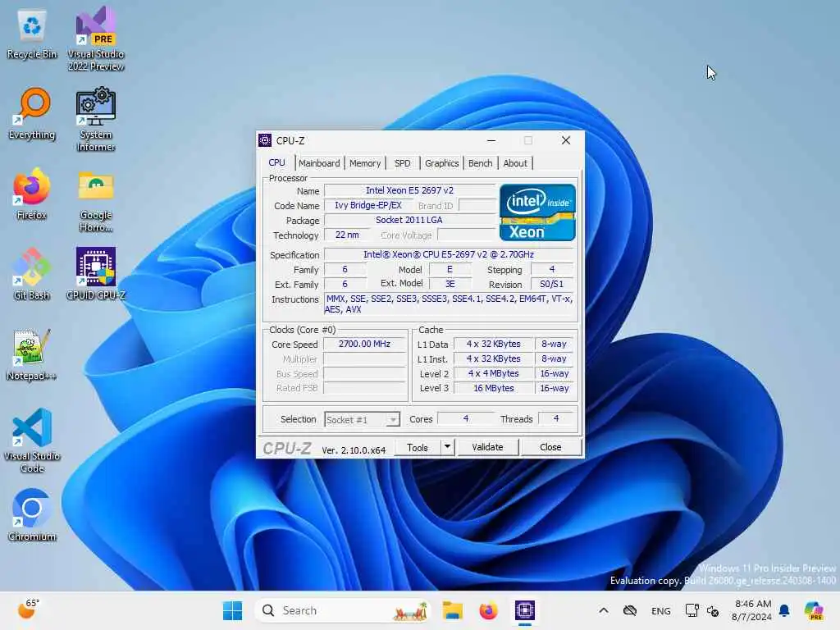This screenshot has width=840, height=630.
Task: Open the CPUID CPU-Z desktop shortcut
Action: (96, 274)
